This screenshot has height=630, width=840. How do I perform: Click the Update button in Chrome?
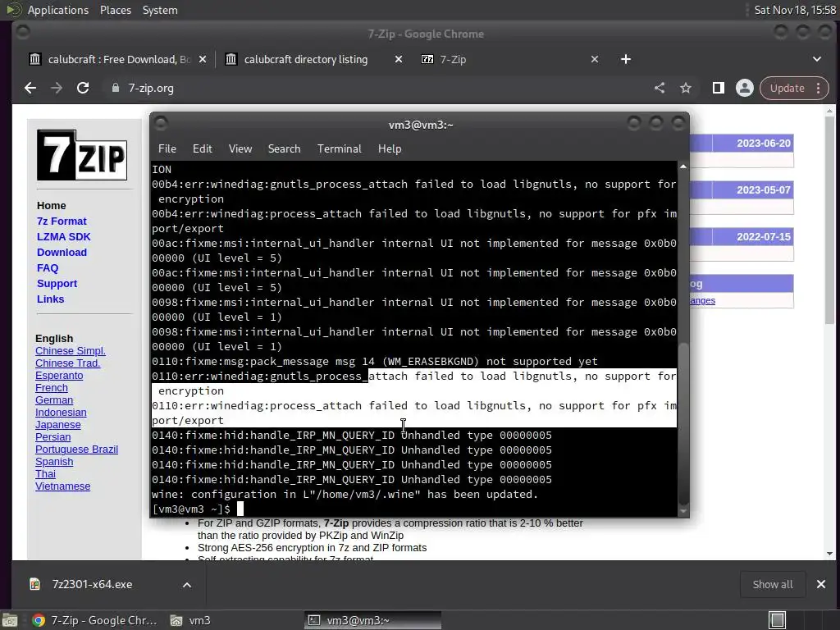[x=787, y=88]
